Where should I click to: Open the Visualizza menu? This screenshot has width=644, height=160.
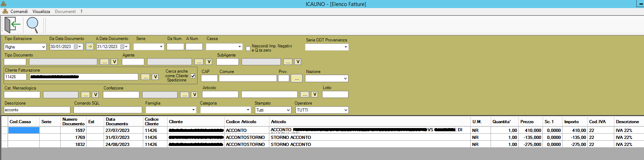tap(41, 12)
